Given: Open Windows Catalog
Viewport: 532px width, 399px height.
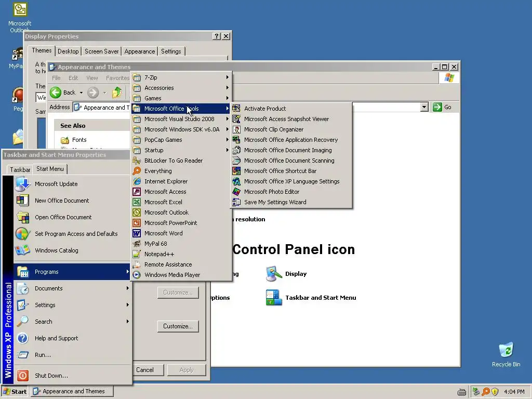Looking at the screenshot, I should 72,250.
